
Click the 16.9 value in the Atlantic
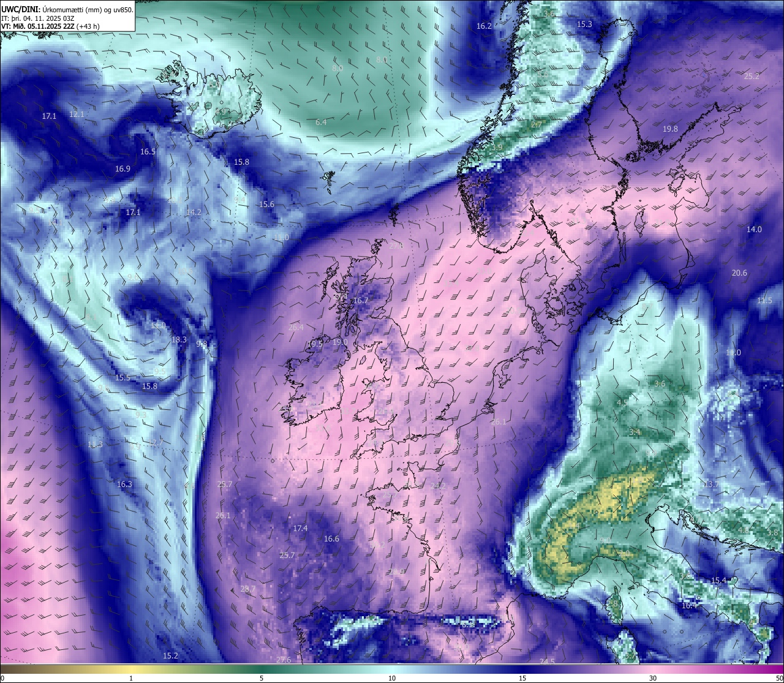123,168
